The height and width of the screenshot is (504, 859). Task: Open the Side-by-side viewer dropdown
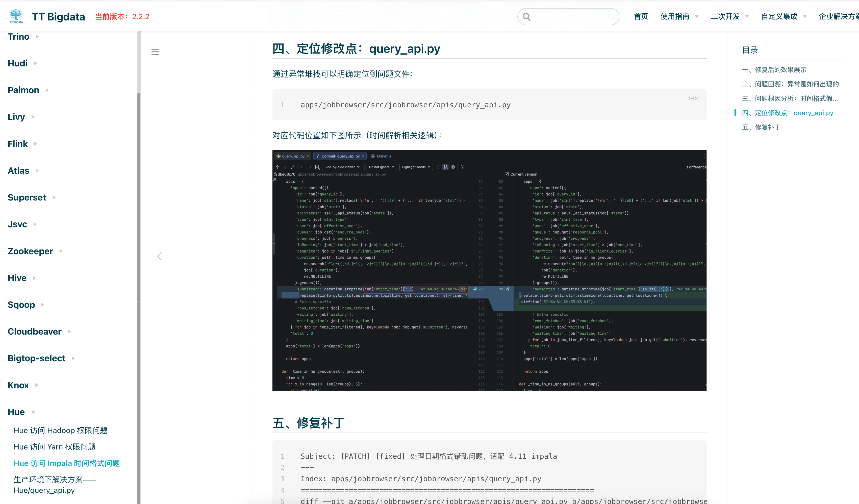(342, 167)
